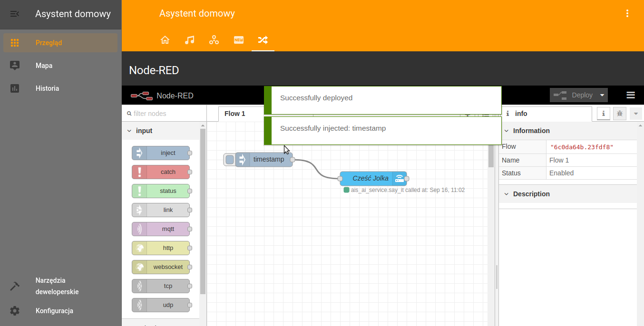Dismiss the Successfully deployed notification
The width and height of the screenshot is (644, 326).
(x=383, y=100)
